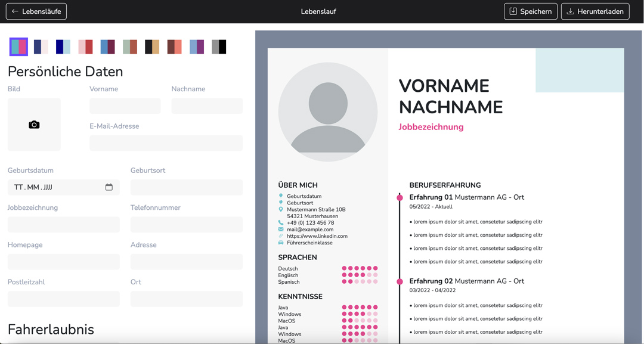Click the phone icon in Über Mich
644x344 pixels.
281,223
